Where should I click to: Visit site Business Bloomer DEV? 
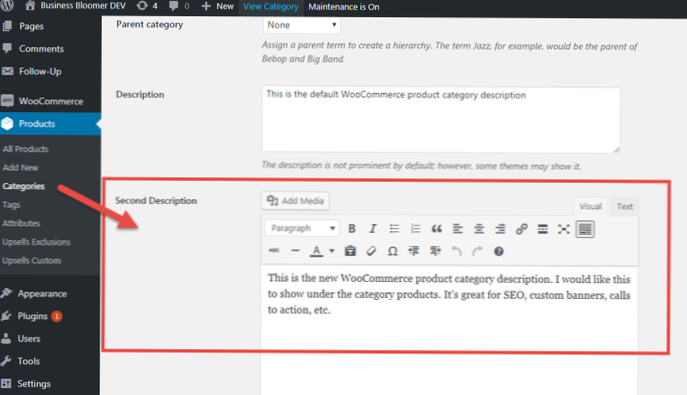pyautogui.click(x=75, y=6)
